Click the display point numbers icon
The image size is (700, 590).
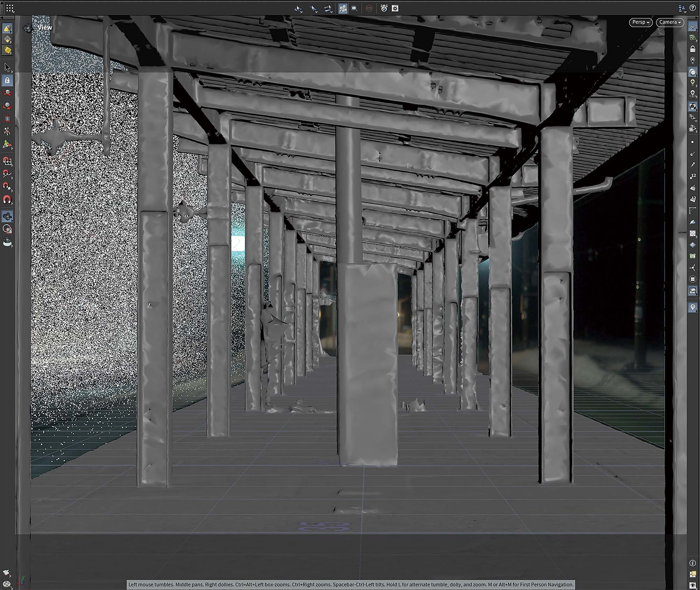click(693, 176)
